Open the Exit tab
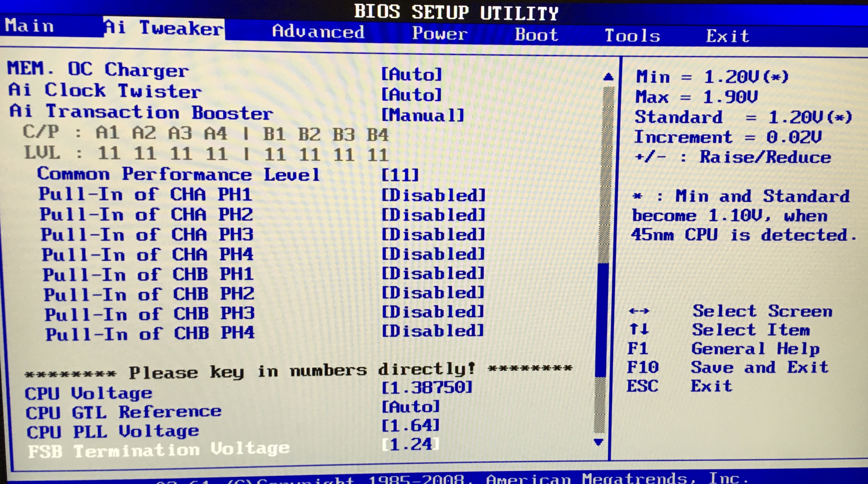 pyautogui.click(x=727, y=36)
